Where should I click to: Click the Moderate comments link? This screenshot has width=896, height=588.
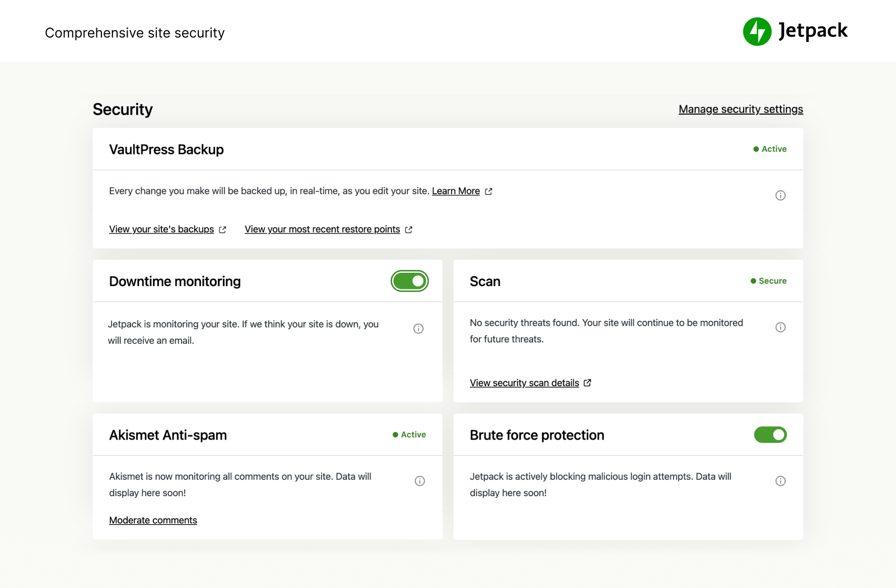pos(153,520)
